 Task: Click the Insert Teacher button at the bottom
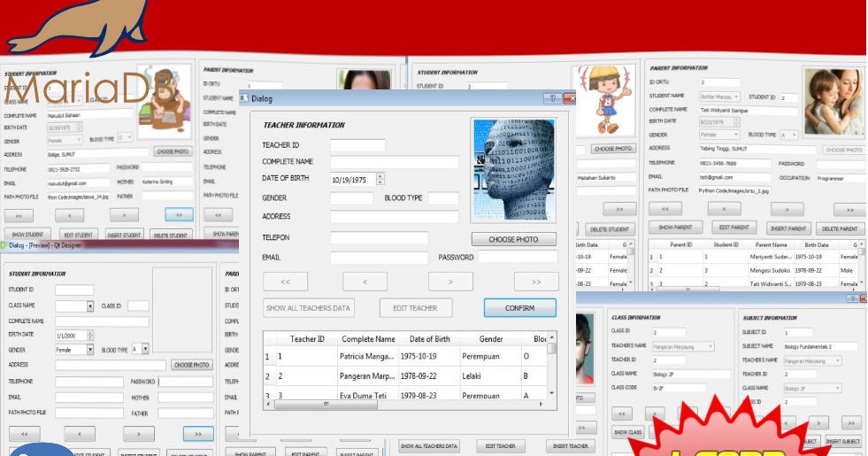click(571, 446)
